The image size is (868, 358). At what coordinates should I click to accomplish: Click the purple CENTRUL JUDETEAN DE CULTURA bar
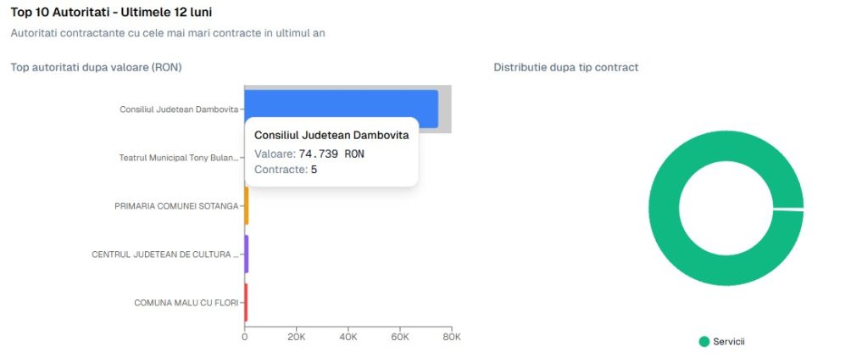click(x=247, y=254)
